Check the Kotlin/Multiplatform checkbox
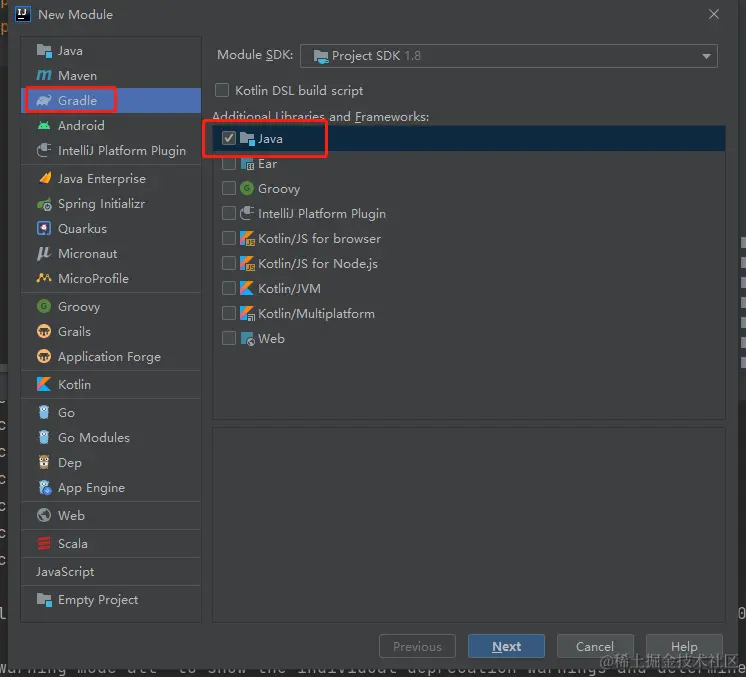The height and width of the screenshot is (677, 746). [229, 314]
